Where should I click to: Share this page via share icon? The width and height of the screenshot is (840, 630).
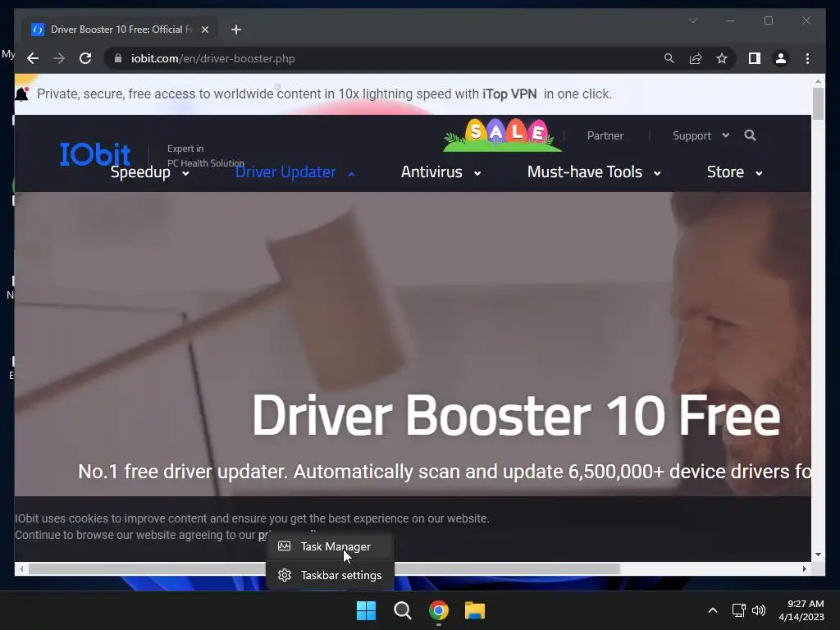[696, 58]
